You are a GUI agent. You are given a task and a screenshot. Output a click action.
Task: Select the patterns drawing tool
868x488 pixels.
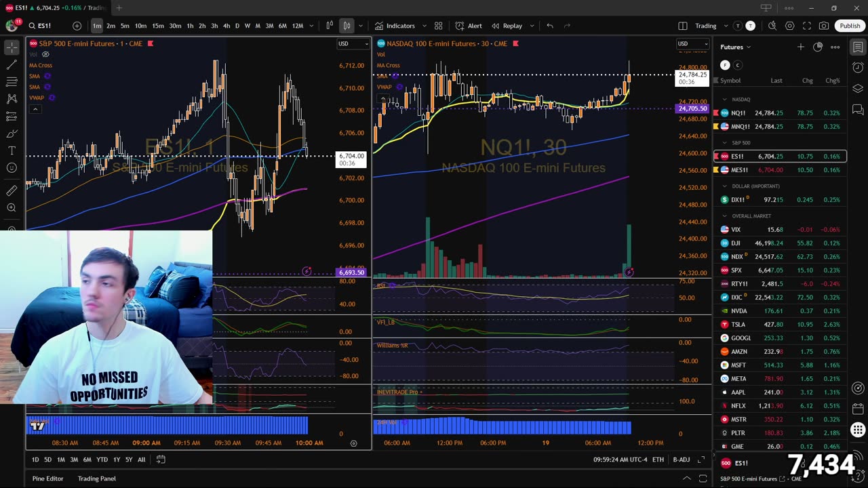point(12,99)
